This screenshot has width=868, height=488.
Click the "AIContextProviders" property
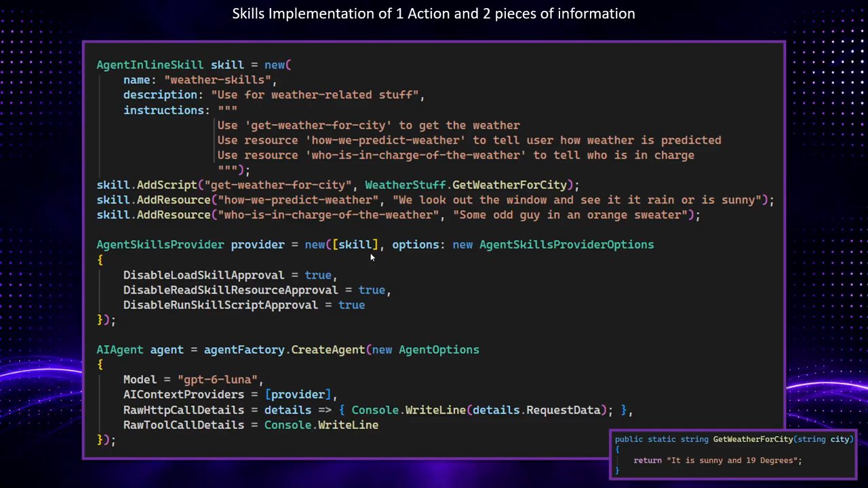(184, 394)
